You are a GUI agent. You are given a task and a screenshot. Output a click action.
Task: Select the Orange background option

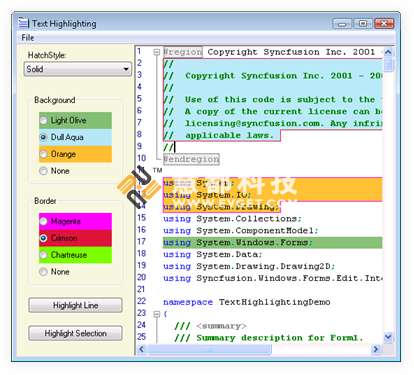point(75,154)
